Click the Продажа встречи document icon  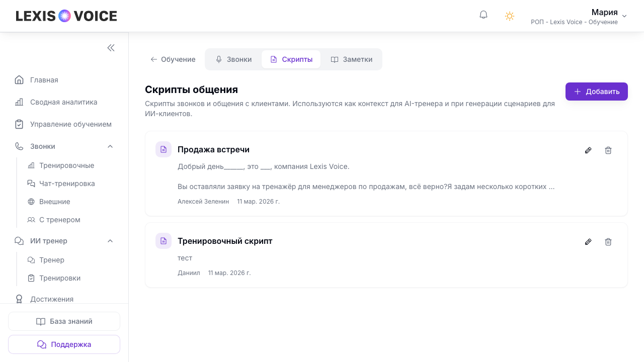click(x=164, y=149)
